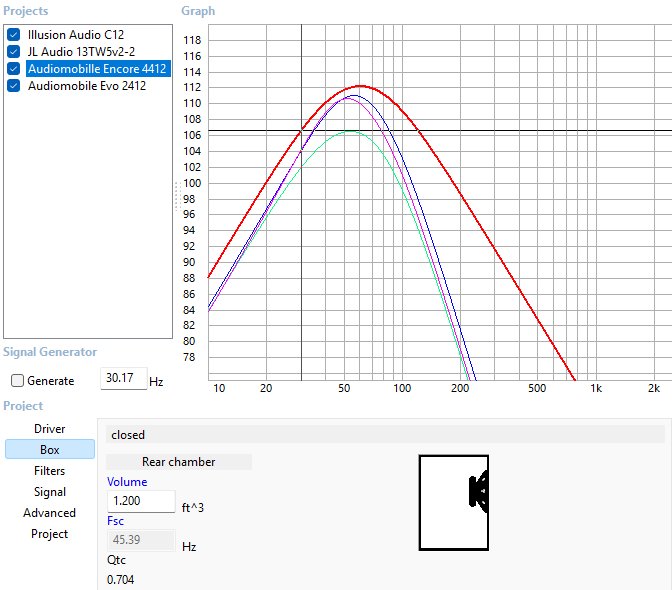
Task: Click the 112 dB axis label
Action: (192, 87)
